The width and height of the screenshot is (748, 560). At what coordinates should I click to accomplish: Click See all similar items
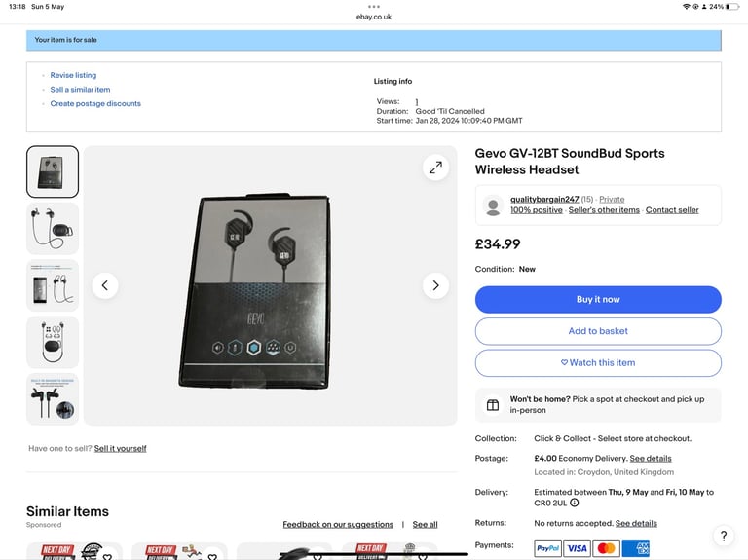[x=425, y=525]
